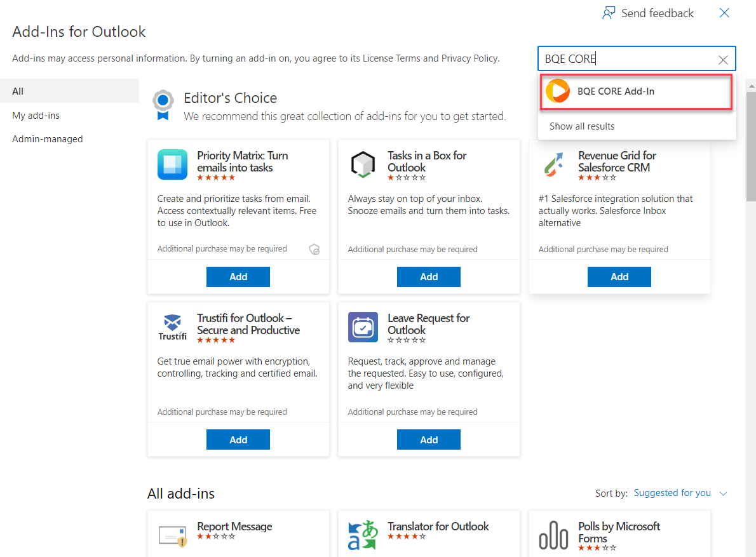Click the scrollbar up arrow
Image resolution: width=756 pixels, height=557 pixels.
pos(751,86)
